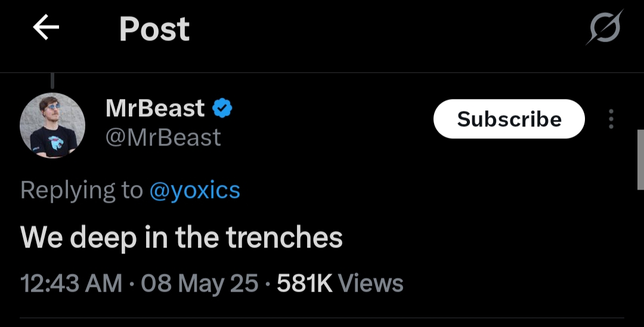Click the 12:43 AM timestamp
This screenshot has width=644, height=327.
click(71, 283)
